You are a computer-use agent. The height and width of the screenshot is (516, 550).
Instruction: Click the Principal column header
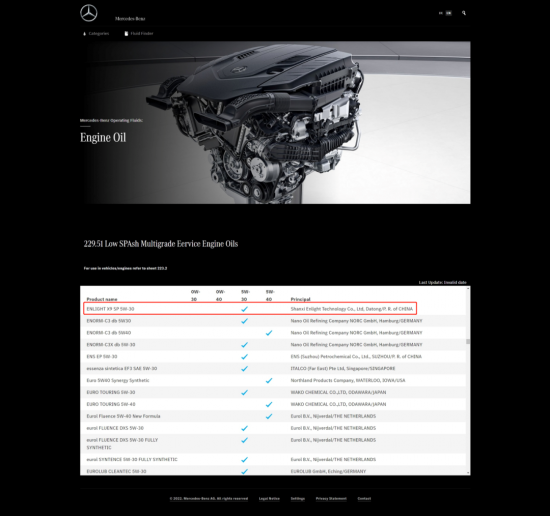point(301,299)
